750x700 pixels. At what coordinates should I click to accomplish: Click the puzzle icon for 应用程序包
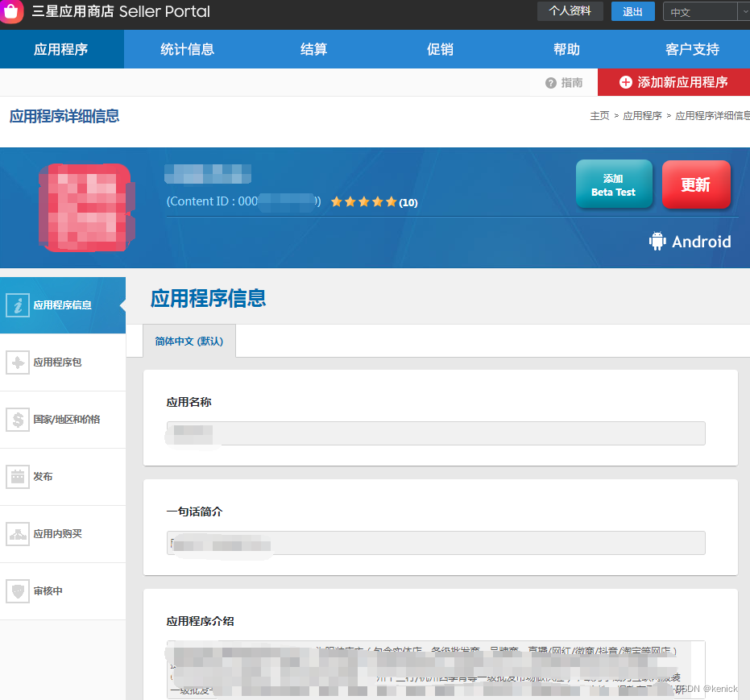(18, 362)
